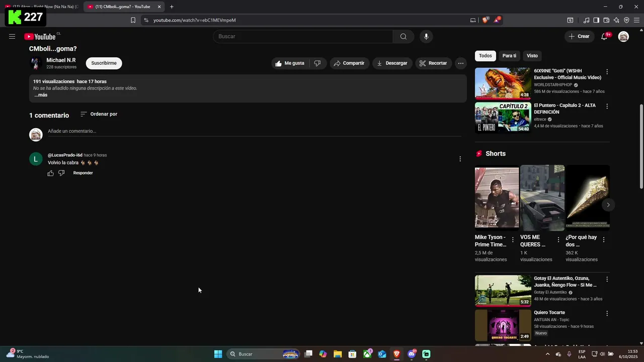Open options for Mike Tyson short
Screen dimensions: 644x362
coord(513,240)
